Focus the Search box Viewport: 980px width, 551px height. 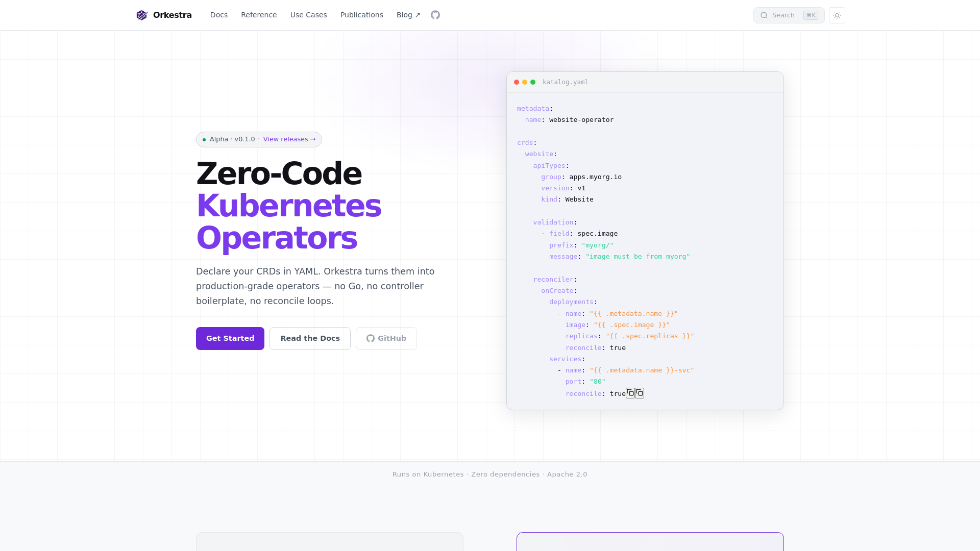pos(789,15)
